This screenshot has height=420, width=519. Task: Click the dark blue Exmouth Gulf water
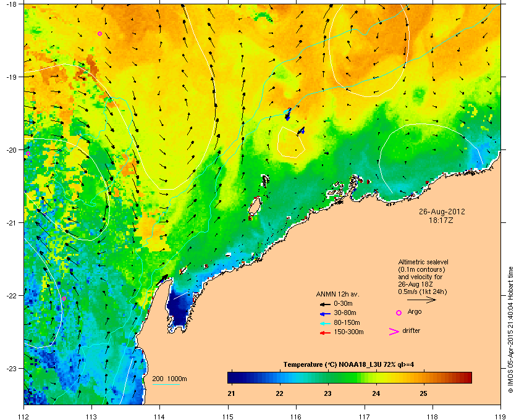click(179, 307)
